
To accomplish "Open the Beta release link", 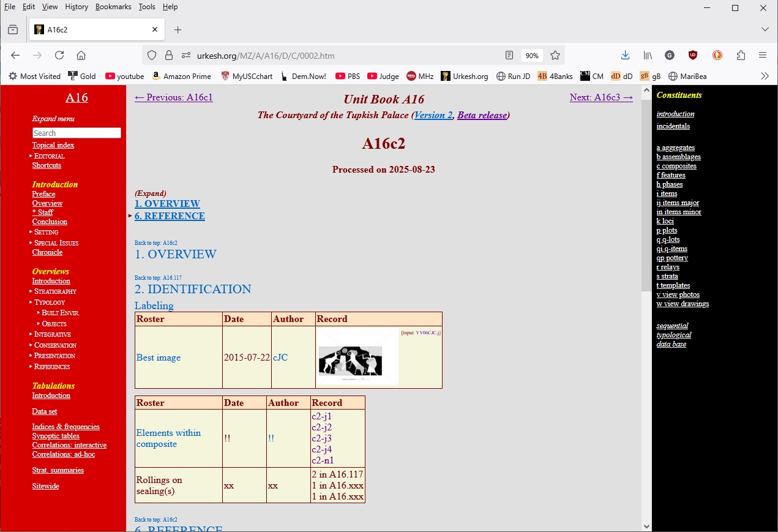I will (x=482, y=115).
